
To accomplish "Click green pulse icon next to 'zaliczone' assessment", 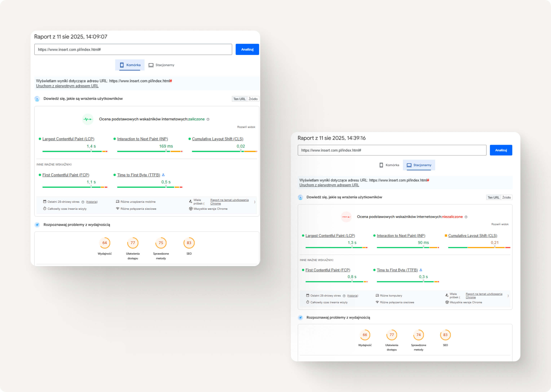I will coord(88,119).
